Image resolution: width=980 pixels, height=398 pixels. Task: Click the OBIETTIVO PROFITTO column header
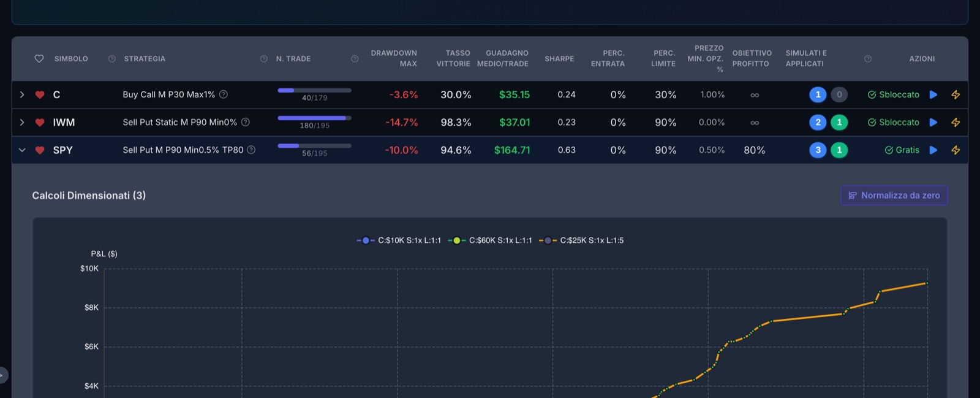[752, 58]
